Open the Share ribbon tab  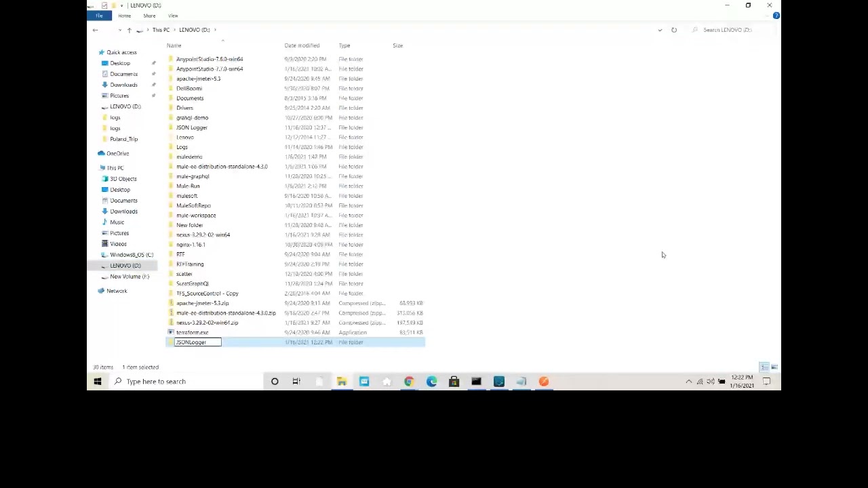point(149,16)
